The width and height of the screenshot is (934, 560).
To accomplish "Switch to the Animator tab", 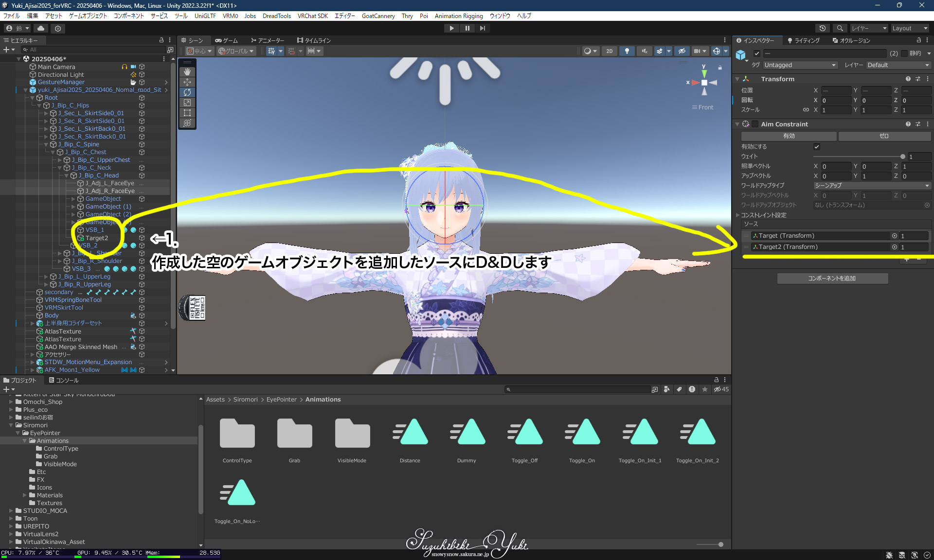I will pyautogui.click(x=267, y=40).
